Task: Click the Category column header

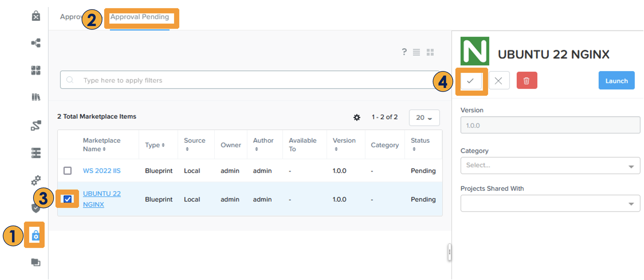Action: 385,145
